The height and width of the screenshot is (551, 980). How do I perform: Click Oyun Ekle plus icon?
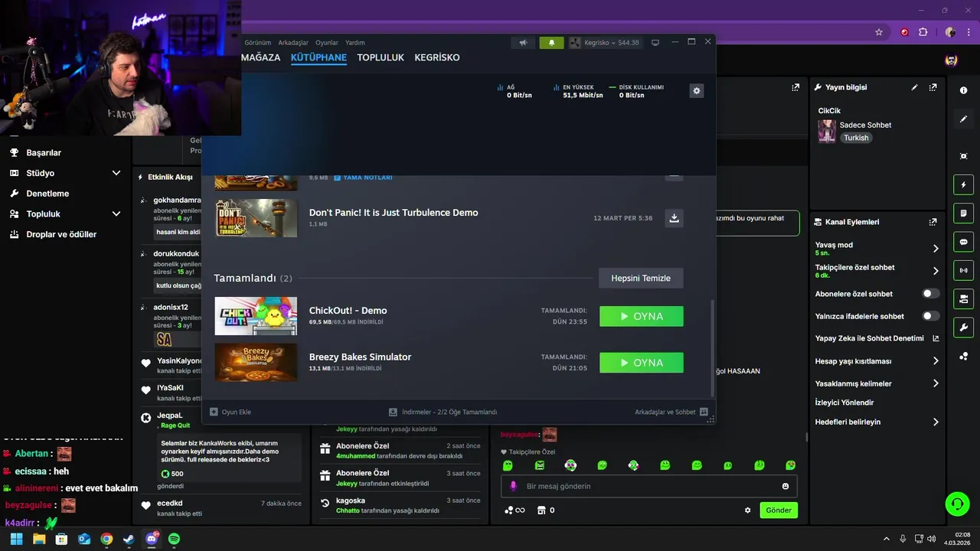(214, 412)
